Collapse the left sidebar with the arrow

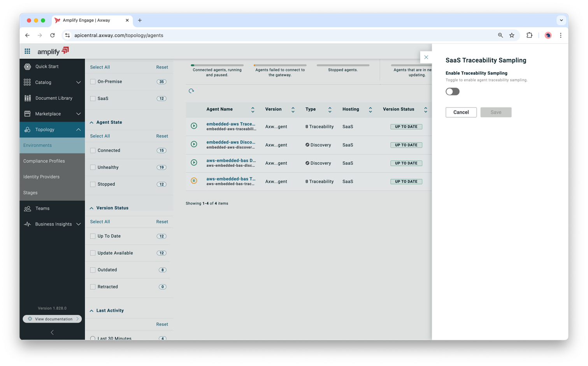tap(52, 333)
